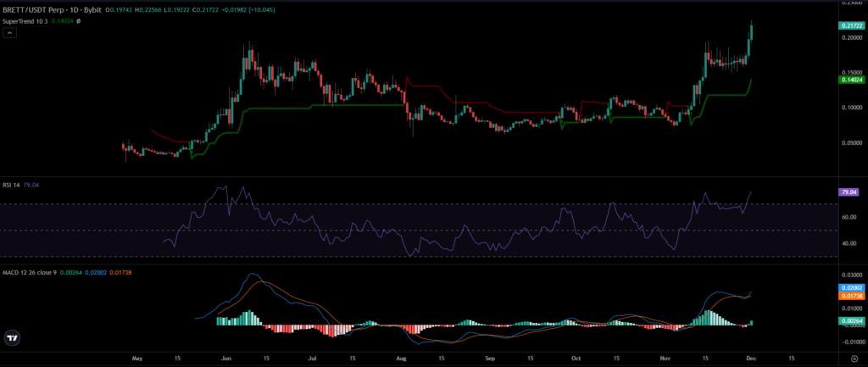Open chart settings gear on the price axis
The image size is (868, 367).
(854, 359)
